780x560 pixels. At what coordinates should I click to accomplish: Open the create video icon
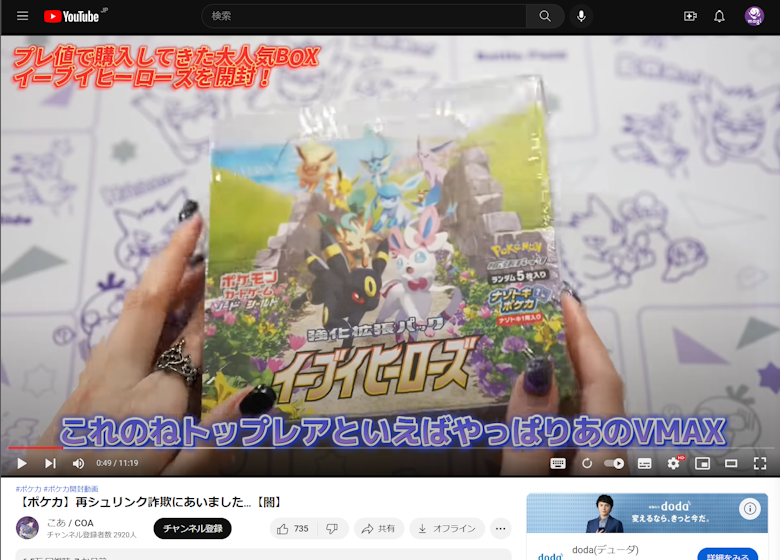[690, 16]
